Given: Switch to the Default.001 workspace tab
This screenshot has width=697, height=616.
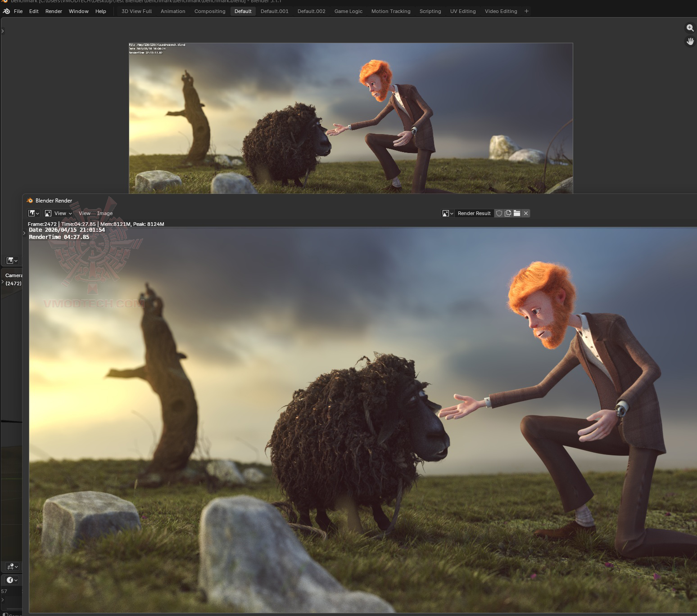Looking at the screenshot, I should (x=275, y=11).
